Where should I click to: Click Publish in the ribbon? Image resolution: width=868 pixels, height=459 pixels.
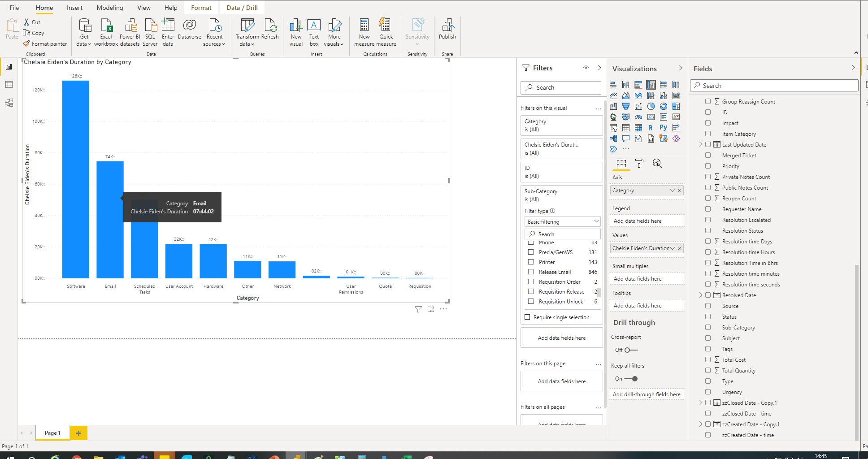[447, 30]
